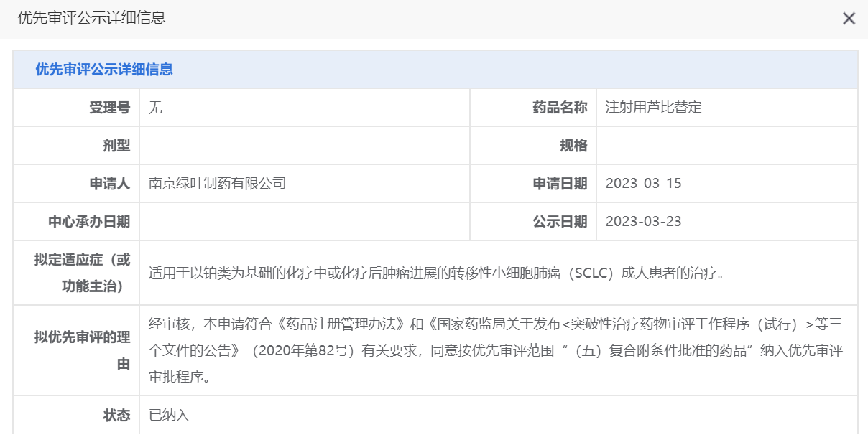Click the priority review reason paragraph
This screenshot has width=868, height=445.
[x=494, y=350]
